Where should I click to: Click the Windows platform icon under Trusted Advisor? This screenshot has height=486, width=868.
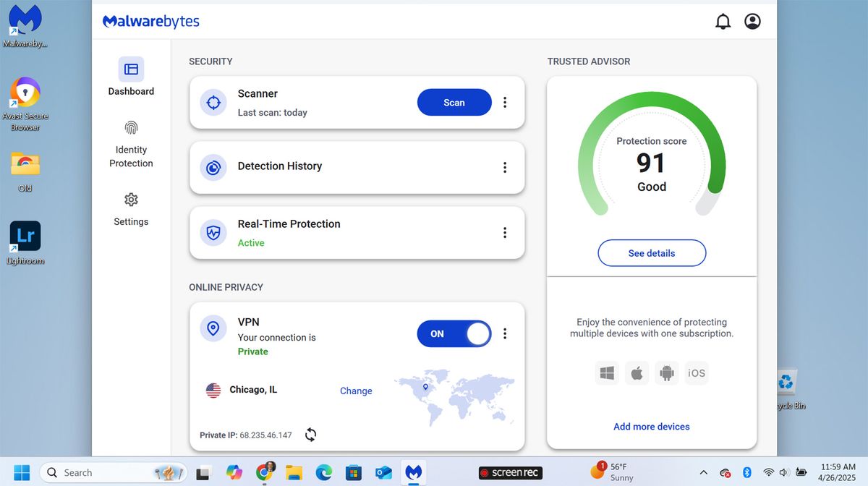click(607, 372)
